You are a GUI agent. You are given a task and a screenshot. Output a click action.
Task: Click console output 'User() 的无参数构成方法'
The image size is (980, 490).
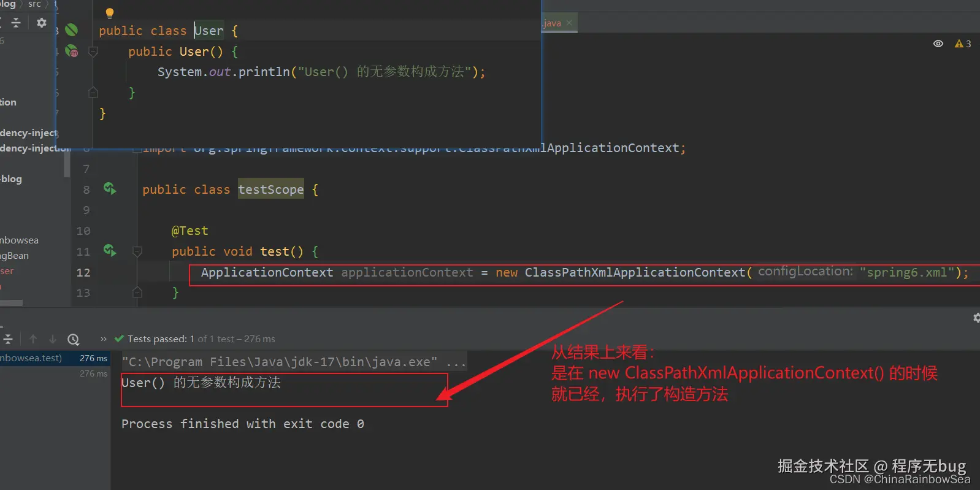point(201,383)
